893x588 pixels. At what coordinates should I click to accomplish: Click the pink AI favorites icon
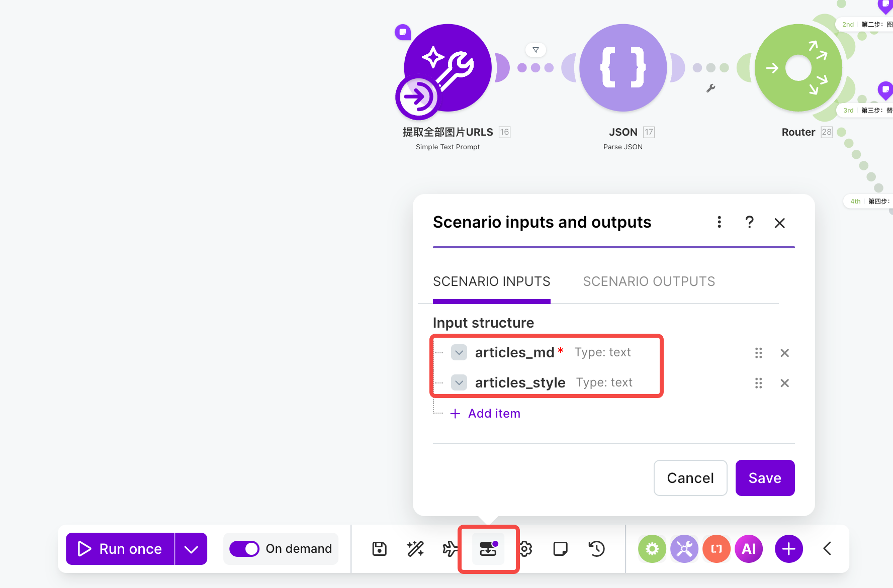point(749,549)
